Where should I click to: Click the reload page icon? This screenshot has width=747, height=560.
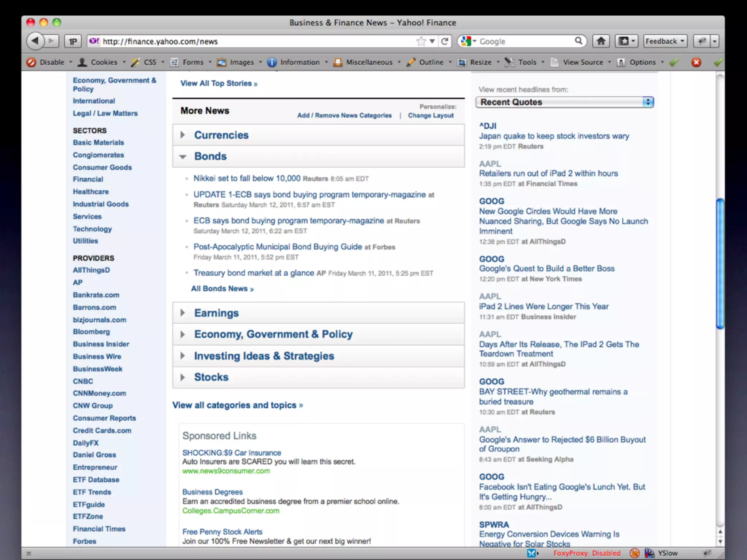[445, 41]
